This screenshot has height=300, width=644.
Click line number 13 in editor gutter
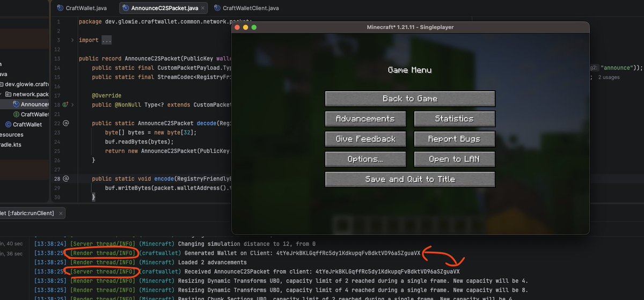point(57,58)
